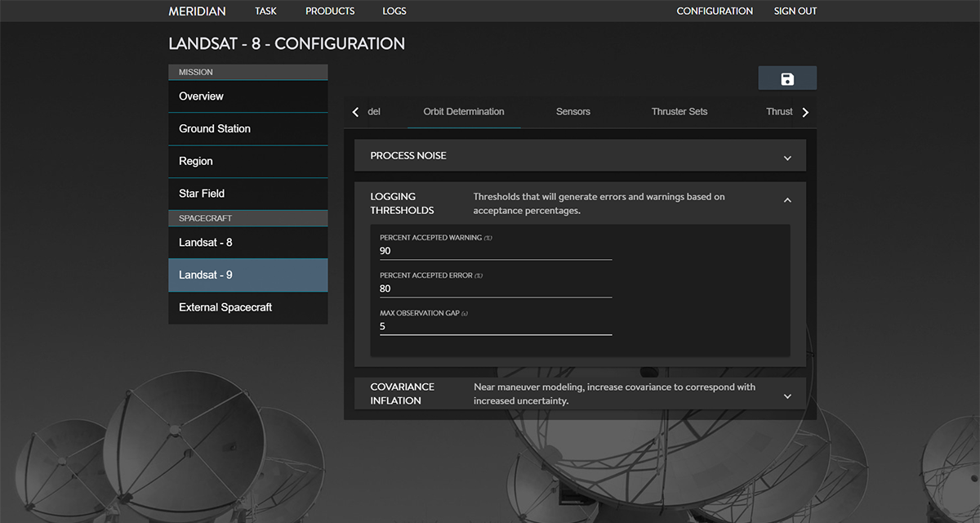
Task: Click the Meridian logo
Action: click(x=197, y=11)
